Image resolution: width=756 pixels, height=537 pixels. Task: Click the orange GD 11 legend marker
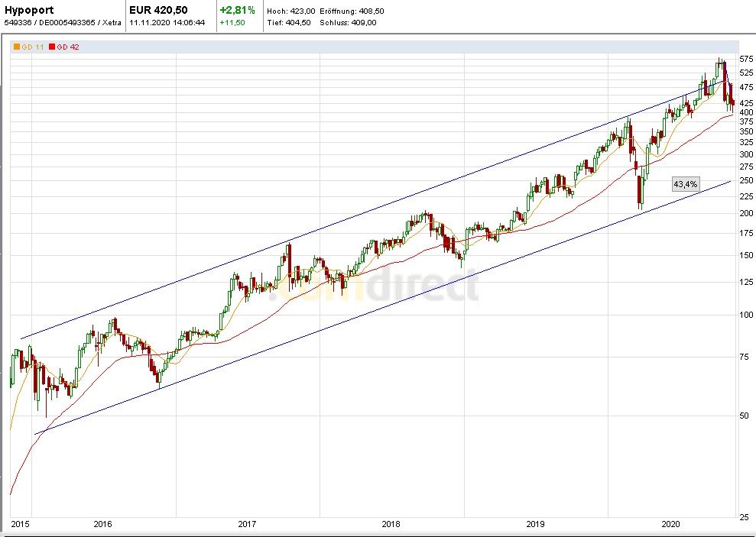(17, 47)
